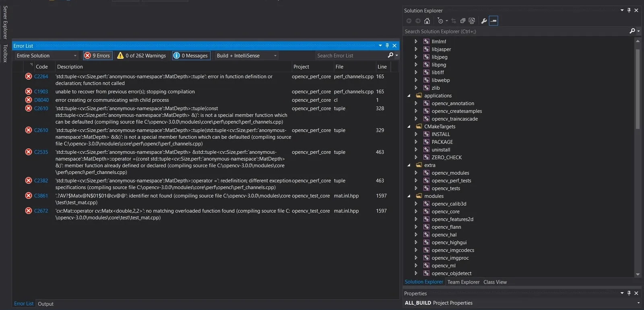644x310 pixels.
Task: Sort errors by the Description column header
Action: (173, 67)
